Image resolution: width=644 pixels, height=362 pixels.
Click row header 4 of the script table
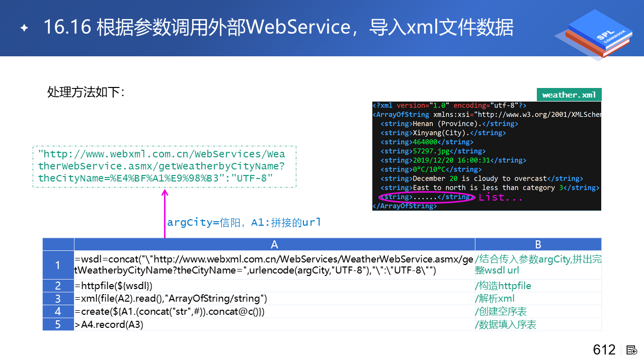click(x=58, y=311)
